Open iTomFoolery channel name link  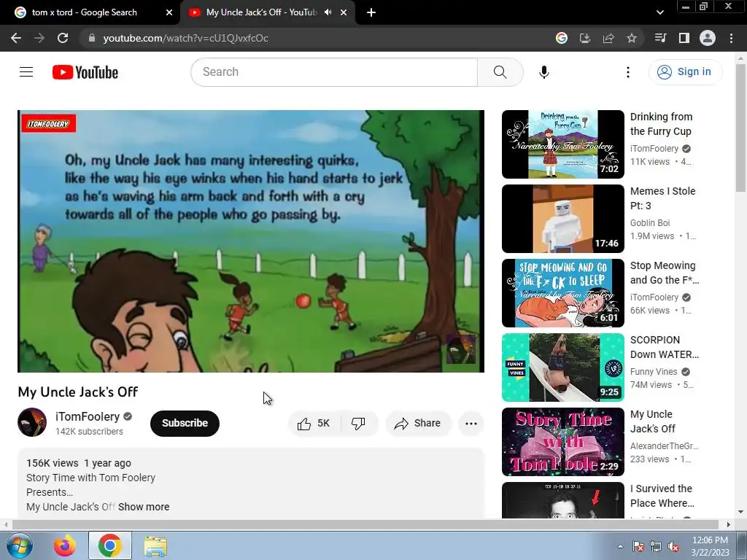88,416
